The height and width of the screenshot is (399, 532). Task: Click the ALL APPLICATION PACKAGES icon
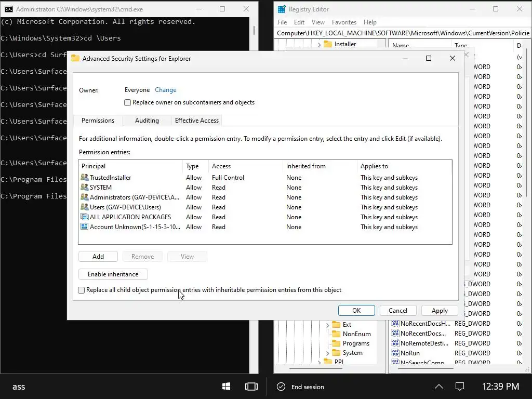[85, 217]
